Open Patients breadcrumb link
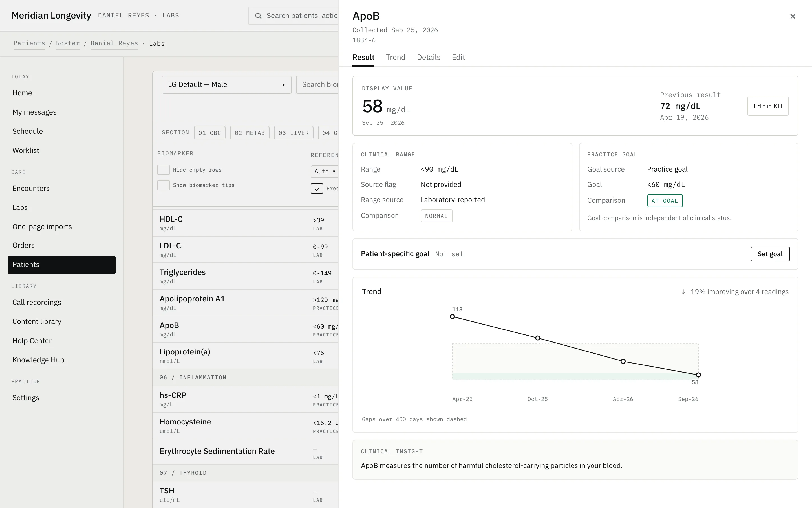The width and height of the screenshot is (812, 508). click(29, 43)
